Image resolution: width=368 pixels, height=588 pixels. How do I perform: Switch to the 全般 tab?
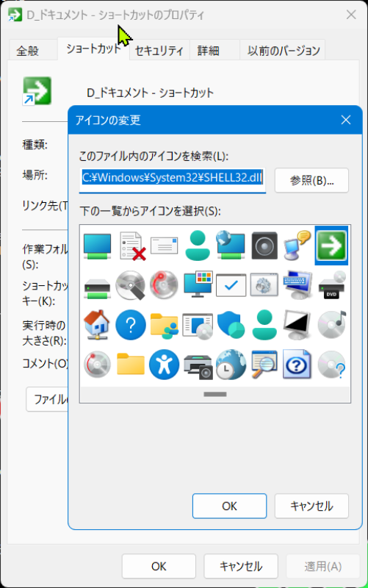pos(28,51)
